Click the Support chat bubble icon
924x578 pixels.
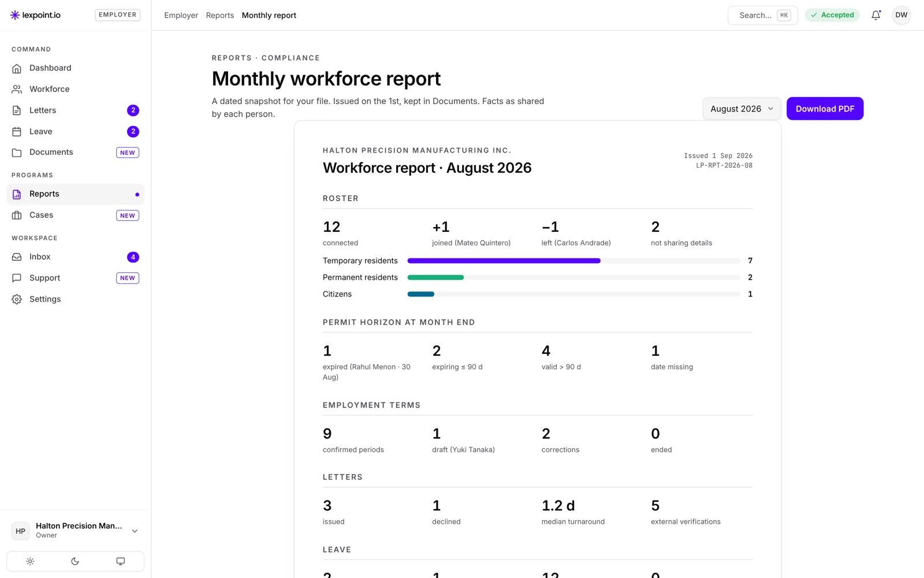pyautogui.click(x=17, y=278)
